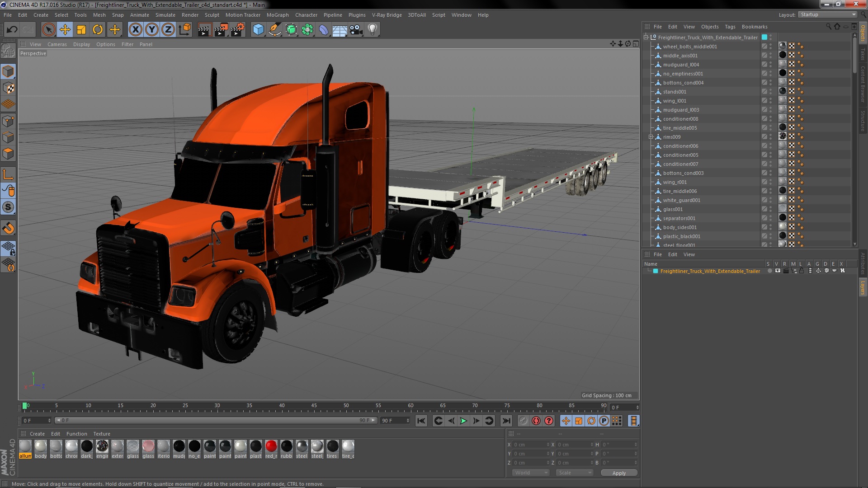This screenshot has height=488, width=868.
Task: Enable Polygons mode in left sidebar
Action: [x=8, y=154]
